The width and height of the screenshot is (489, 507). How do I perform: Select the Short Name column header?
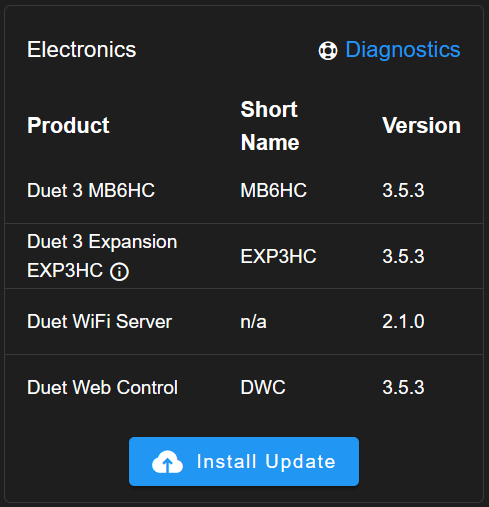[x=270, y=126]
